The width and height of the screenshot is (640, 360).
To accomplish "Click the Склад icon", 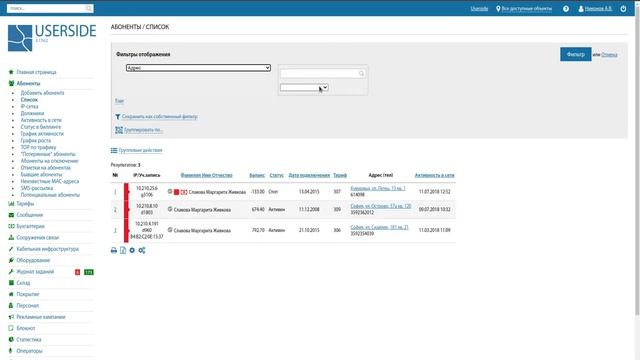I will (11, 282).
